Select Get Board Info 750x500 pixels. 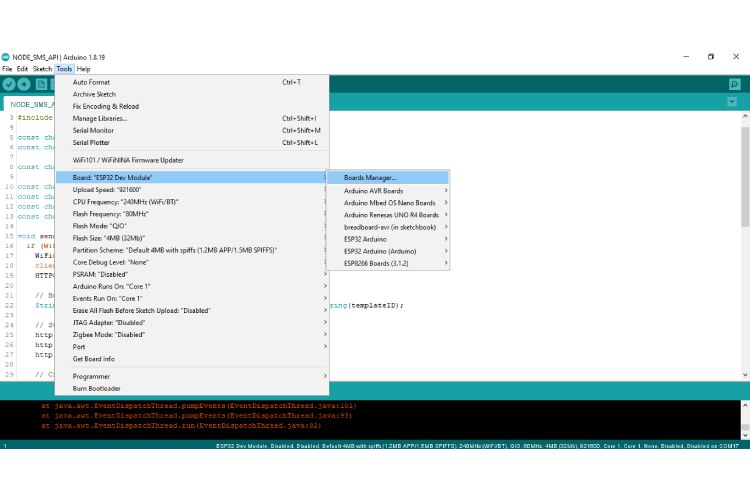pyautogui.click(x=192, y=359)
